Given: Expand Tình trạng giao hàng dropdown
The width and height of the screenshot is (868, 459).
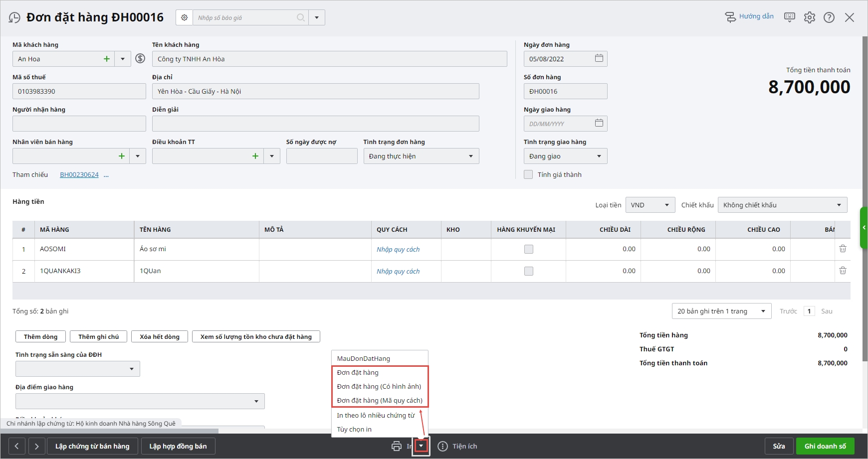Looking at the screenshot, I should 599,156.
